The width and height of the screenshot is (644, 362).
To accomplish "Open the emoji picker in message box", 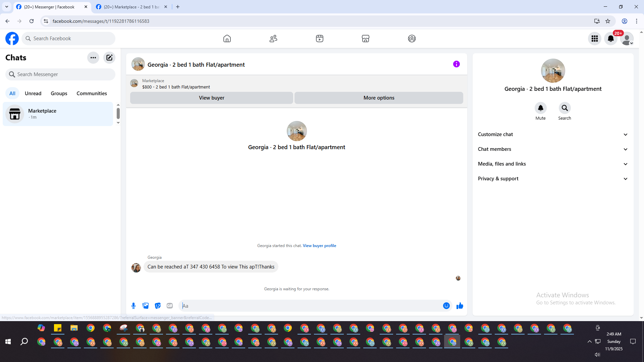I will point(446,306).
